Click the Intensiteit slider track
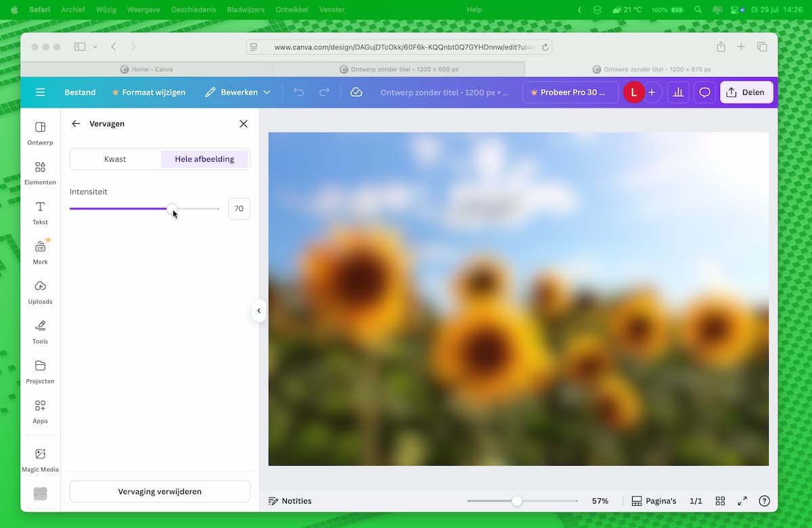Screen dimensions: 812x528 coord(196,208)
